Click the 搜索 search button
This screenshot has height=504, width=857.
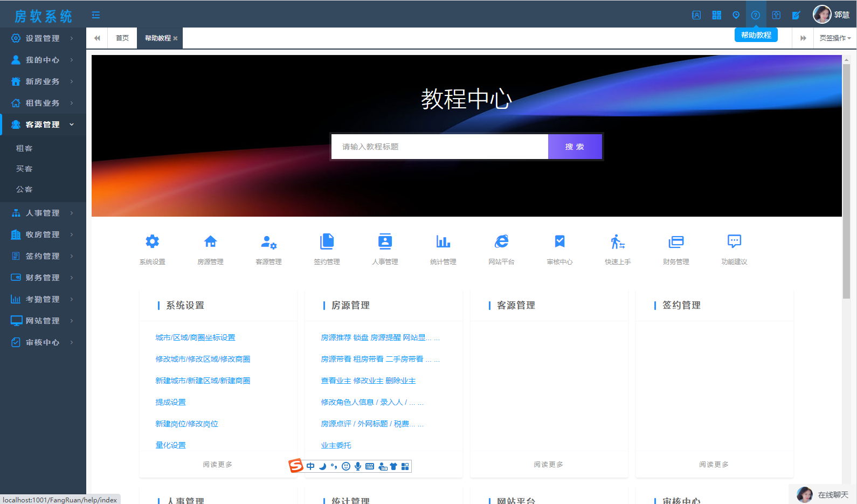[x=575, y=147]
